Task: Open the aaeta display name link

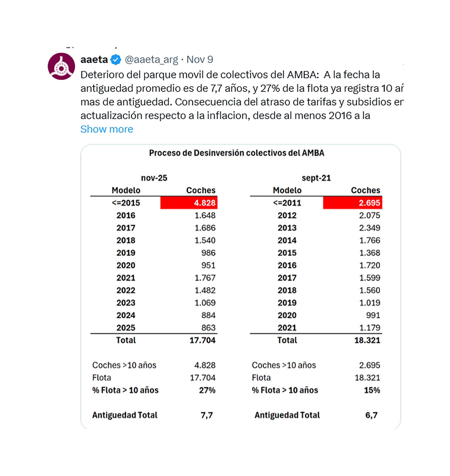Action: [94, 60]
